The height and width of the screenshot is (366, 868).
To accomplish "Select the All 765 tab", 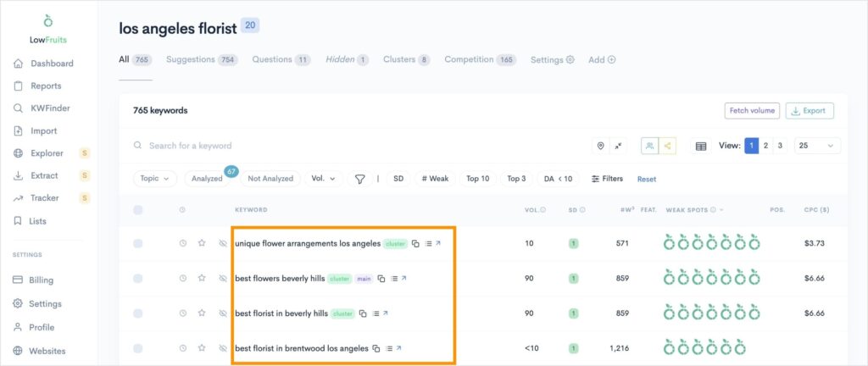I will (135, 59).
